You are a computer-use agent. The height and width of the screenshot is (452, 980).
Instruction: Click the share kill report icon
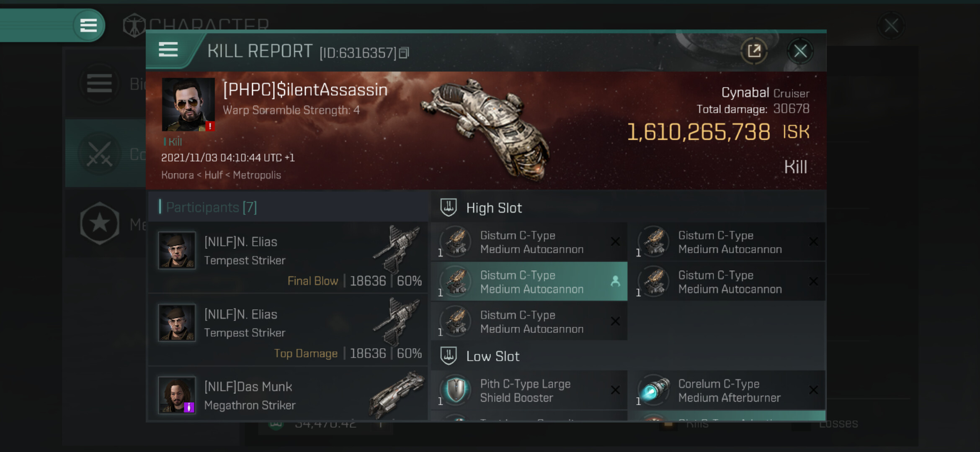[x=754, y=51]
